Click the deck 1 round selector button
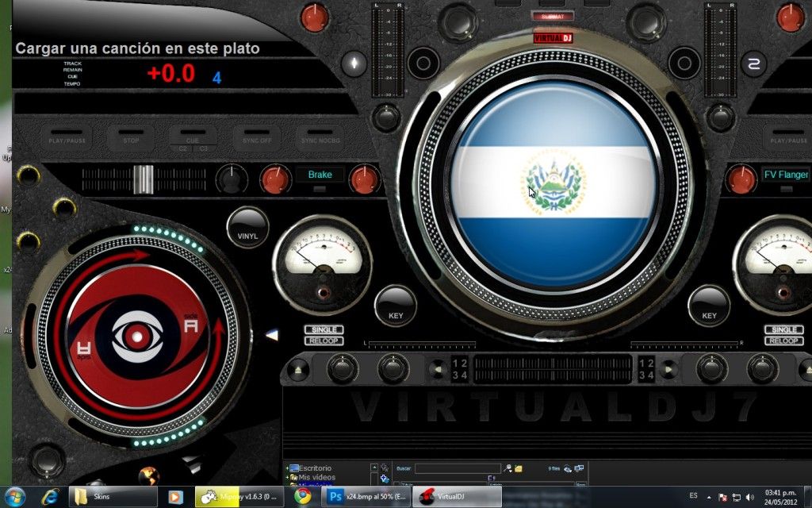812x508 pixels. [x=354, y=64]
